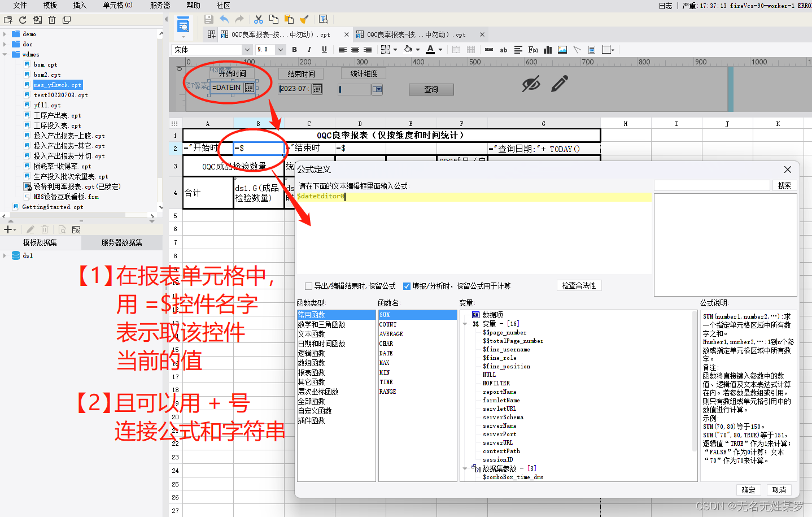Open the add dataset plus dropdown

point(10,229)
